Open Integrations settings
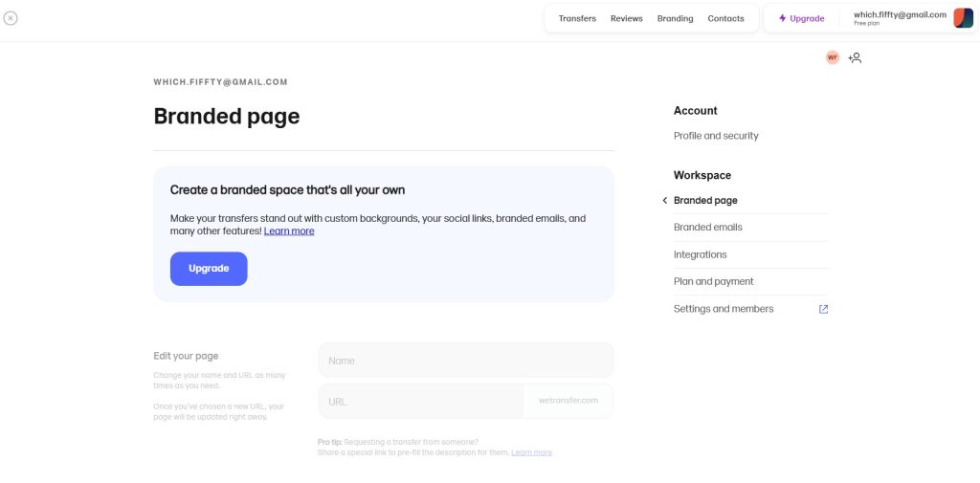The height and width of the screenshot is (483, 980). pyautogui.click(x=700, y=255)
